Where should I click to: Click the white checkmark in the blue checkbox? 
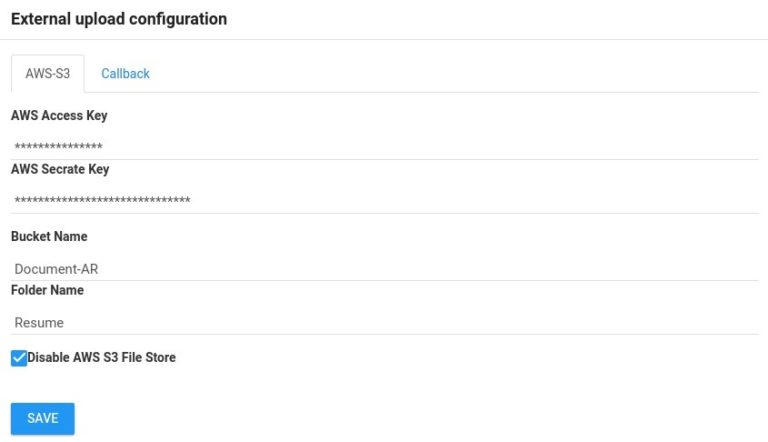point(19,358)
